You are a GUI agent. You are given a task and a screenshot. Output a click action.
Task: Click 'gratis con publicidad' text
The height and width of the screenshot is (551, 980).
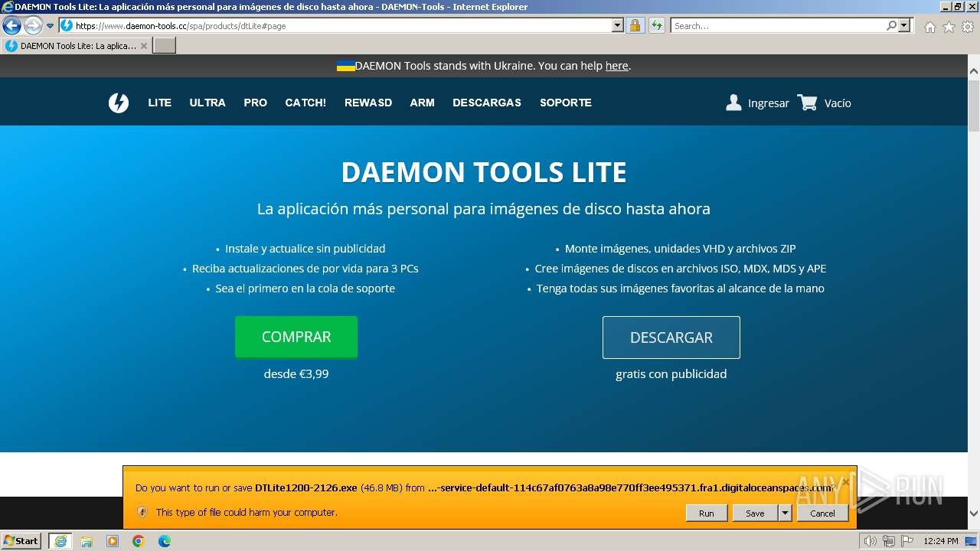point(671,374)
